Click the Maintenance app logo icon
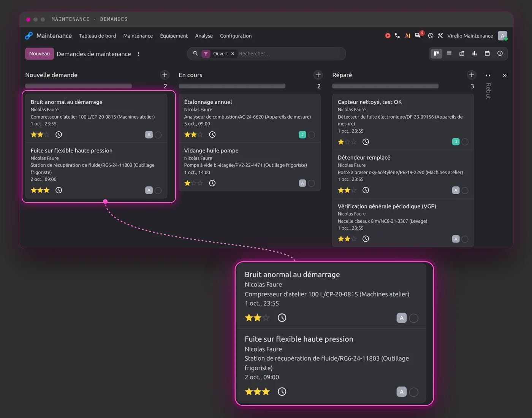 (x=29, y=36)
